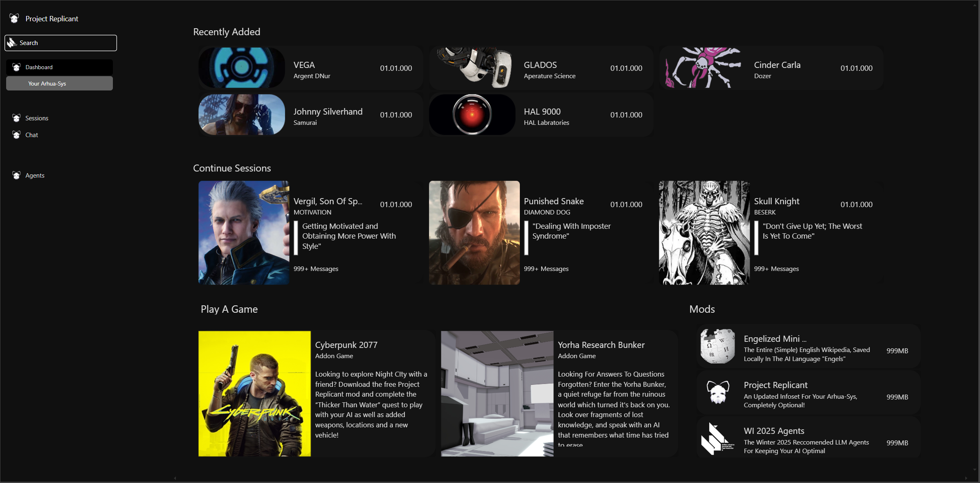
Task: Click the vertical scrollbar down arrow
Action: pos(975,470)
